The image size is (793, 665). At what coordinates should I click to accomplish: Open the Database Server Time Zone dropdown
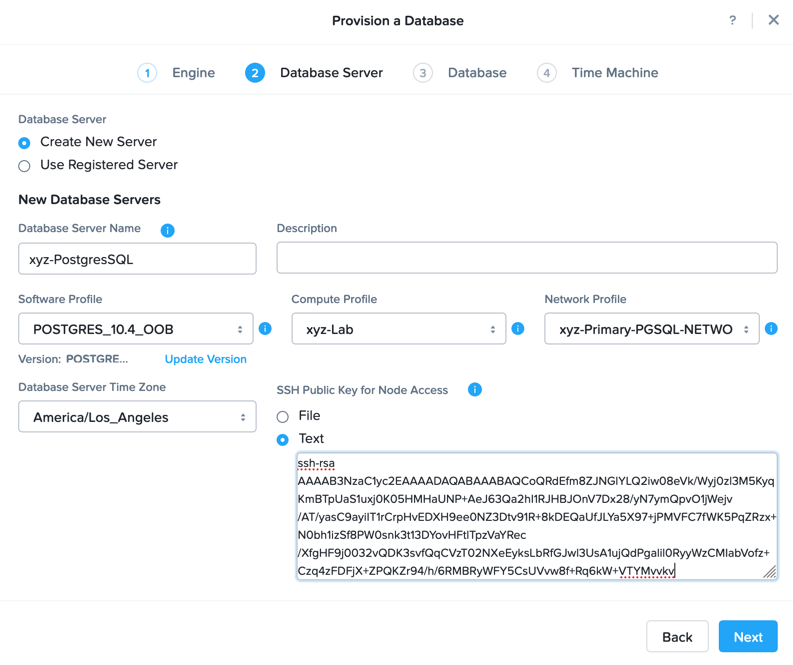[137, 417]
